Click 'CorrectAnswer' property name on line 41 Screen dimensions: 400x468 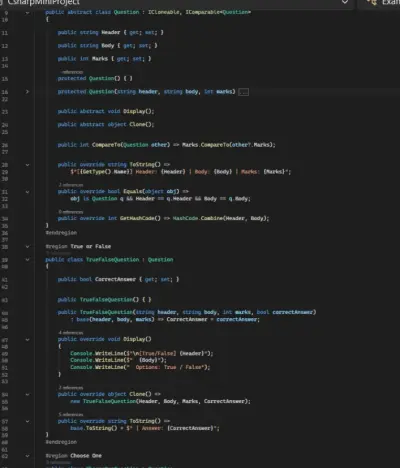[x=115, y=279]
